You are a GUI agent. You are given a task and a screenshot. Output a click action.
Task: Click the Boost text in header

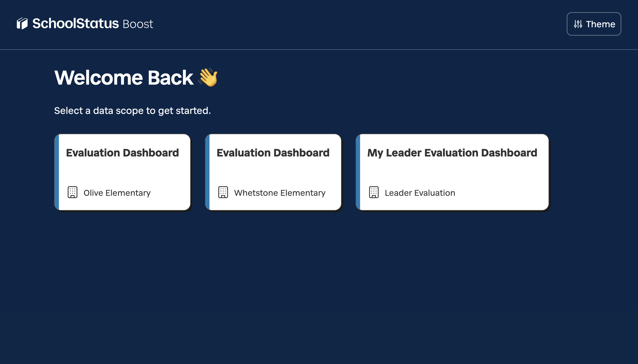coord(138,24)
